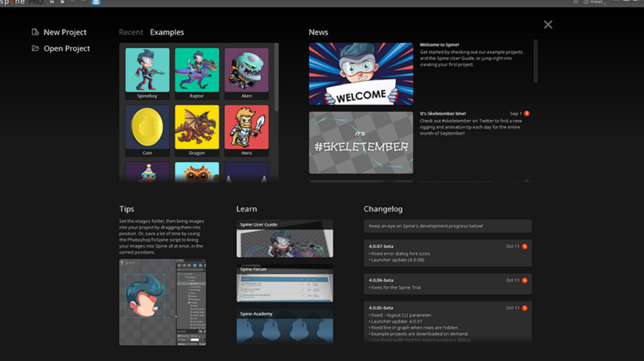Click the save icon in top toolbar
Image resolution: width=644 pixels, height=361 pixels.
(x=62, y=2)
